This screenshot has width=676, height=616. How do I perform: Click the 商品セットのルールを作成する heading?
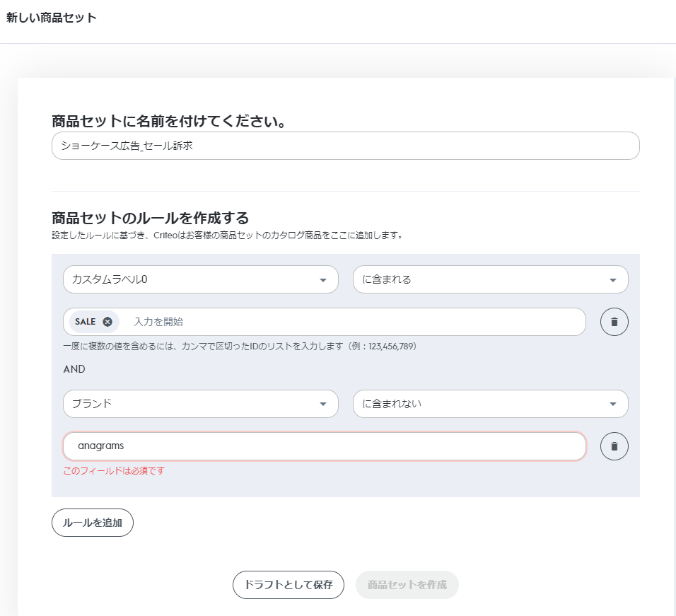tap(150, 218)
